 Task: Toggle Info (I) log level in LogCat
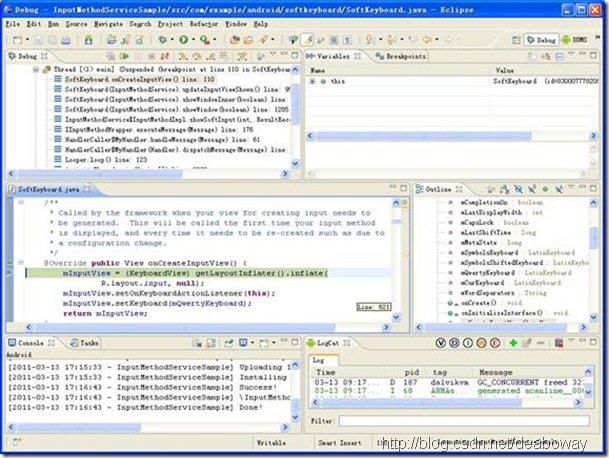pos(468,343)
